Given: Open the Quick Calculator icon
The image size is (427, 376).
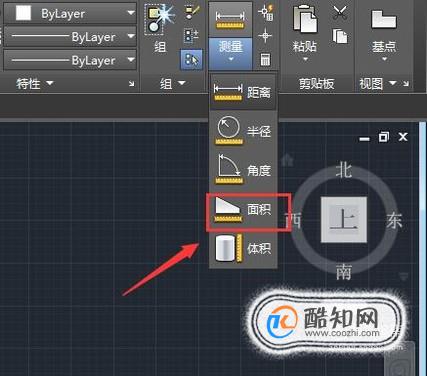Looking at the screenshot, I should (265, 60).
